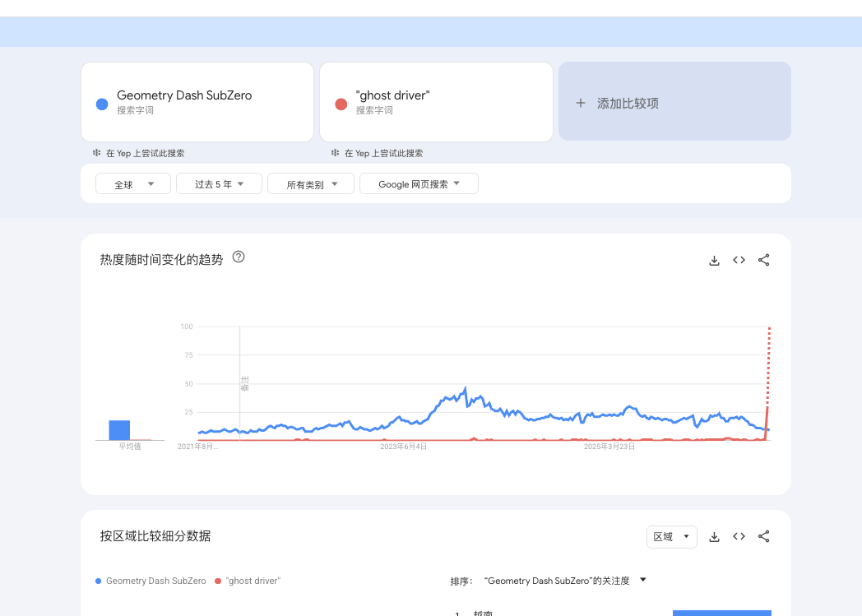Open help icon beside 热度随时间变化的趋势

click(238, 257)
